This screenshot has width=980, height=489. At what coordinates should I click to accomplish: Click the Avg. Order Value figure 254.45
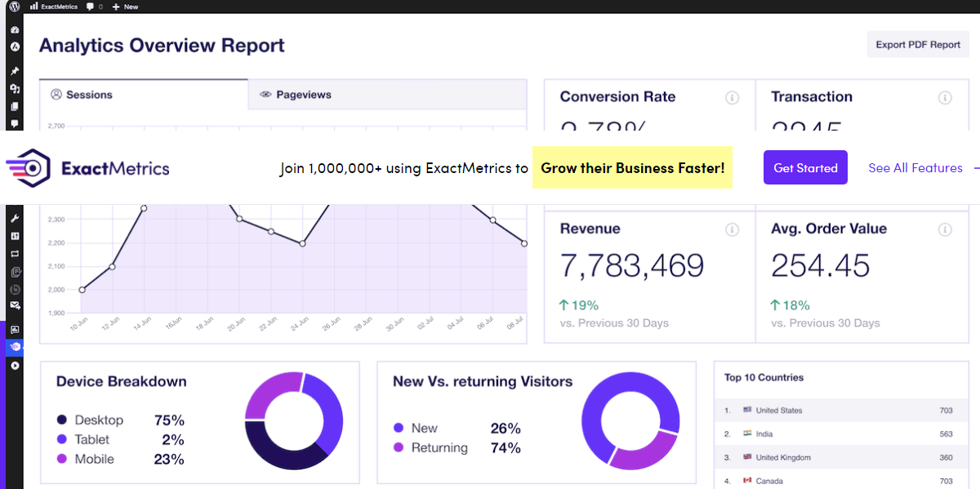821,266
